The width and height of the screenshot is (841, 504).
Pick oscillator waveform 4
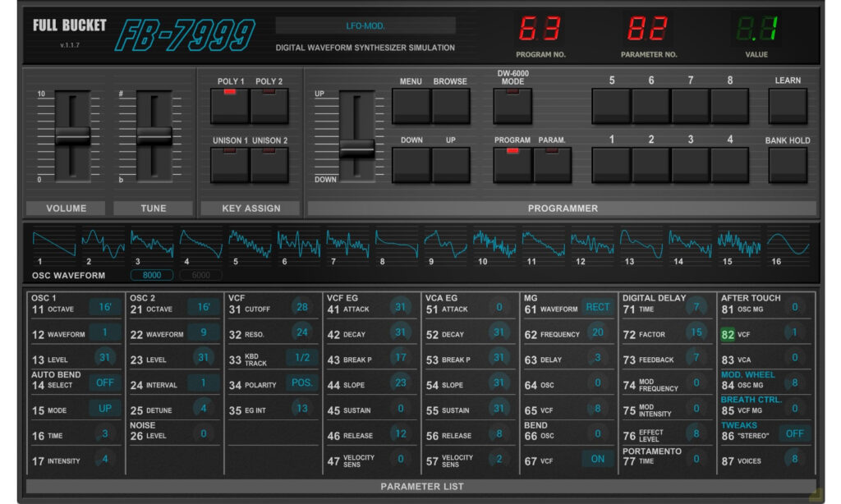pyautogui.click(x=200, y=244)
